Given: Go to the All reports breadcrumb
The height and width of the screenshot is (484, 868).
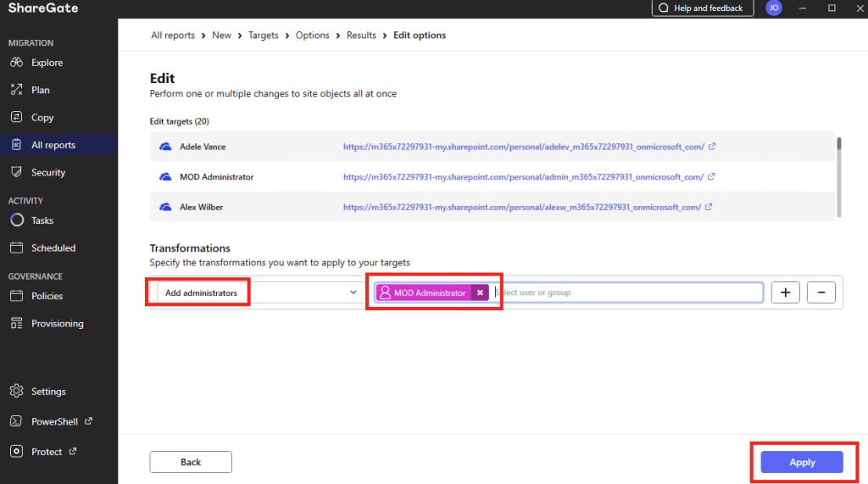Looking at the screenshot, I should (x=173, y=35).
